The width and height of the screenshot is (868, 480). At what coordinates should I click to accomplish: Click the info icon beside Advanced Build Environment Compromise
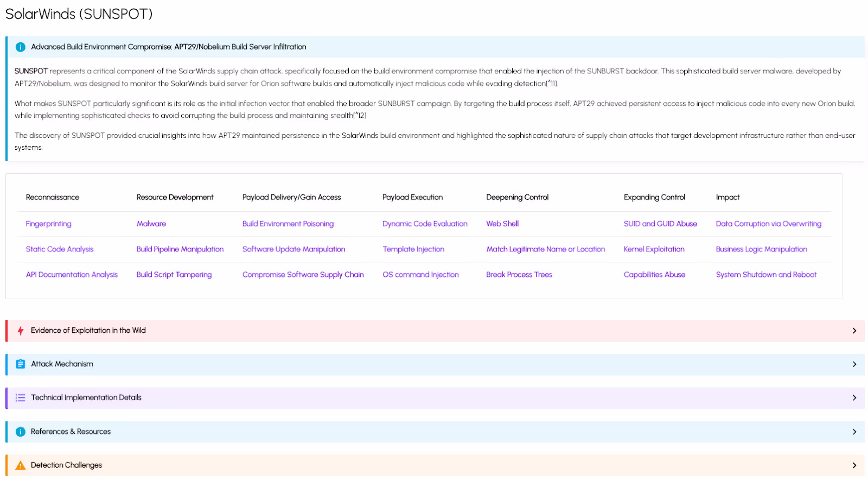pyautogui.click(x=21, y=47)
